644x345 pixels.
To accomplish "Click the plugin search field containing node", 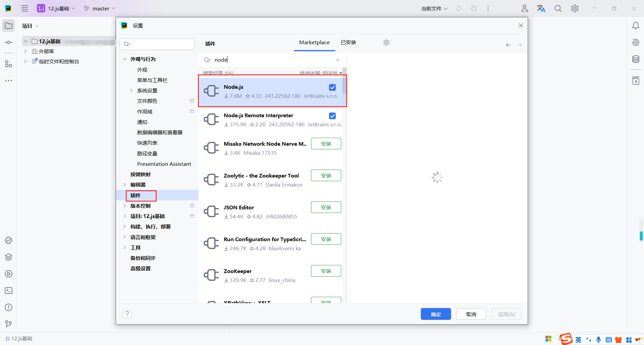I will (272, 60).
